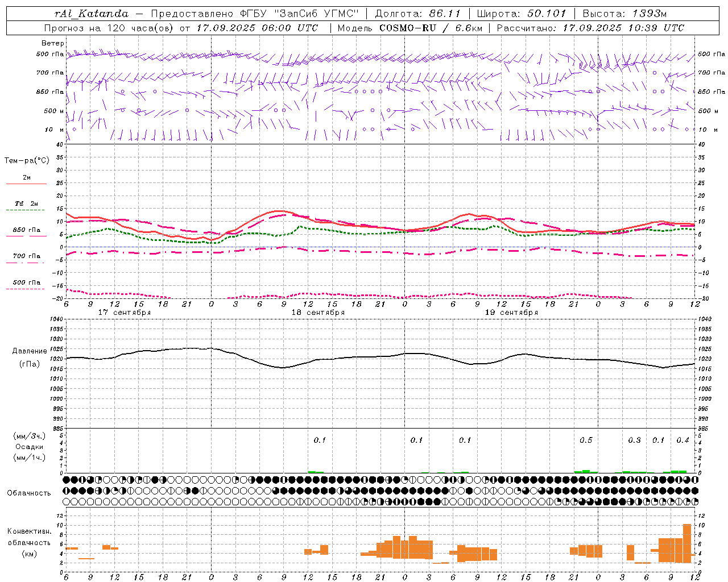Click the 0.3 precipitation total value
The height and width of the screenshot is (582, 728).
(634, 440)
